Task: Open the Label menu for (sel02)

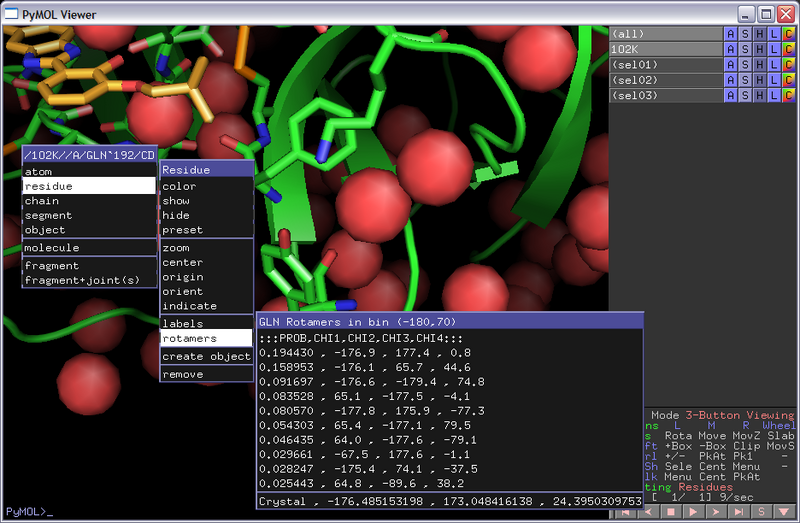Action: 773,80
